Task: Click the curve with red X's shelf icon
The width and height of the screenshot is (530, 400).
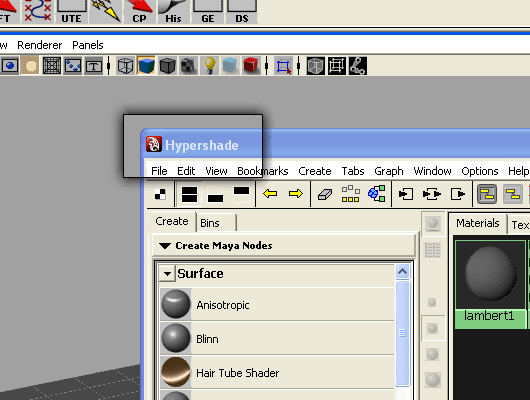Action: [x=38, y=11]
